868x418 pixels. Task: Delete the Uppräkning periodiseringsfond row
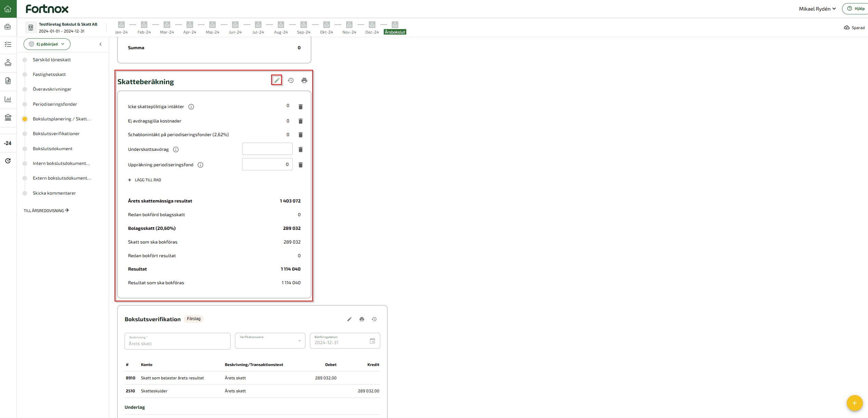point(301,165)
